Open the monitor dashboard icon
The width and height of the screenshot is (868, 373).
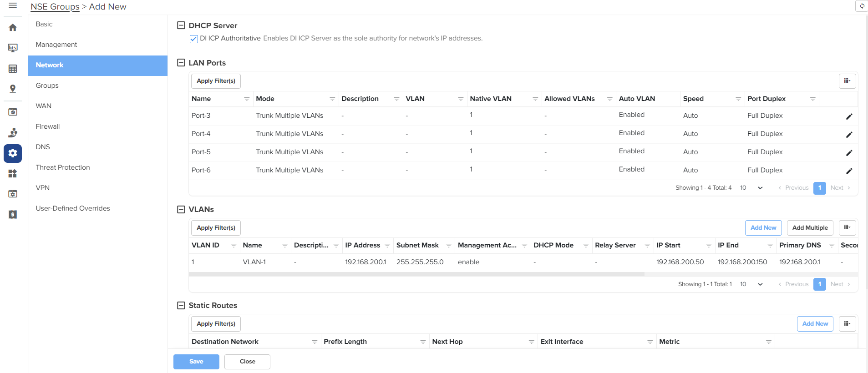pos(13,48)
